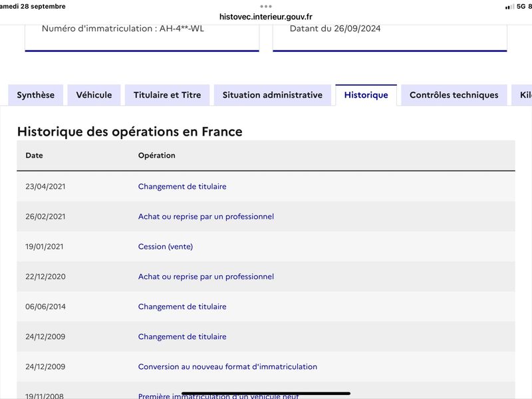Click the Numéro d'immatriculation AH-4**-WL text

[x=123, y=29]
